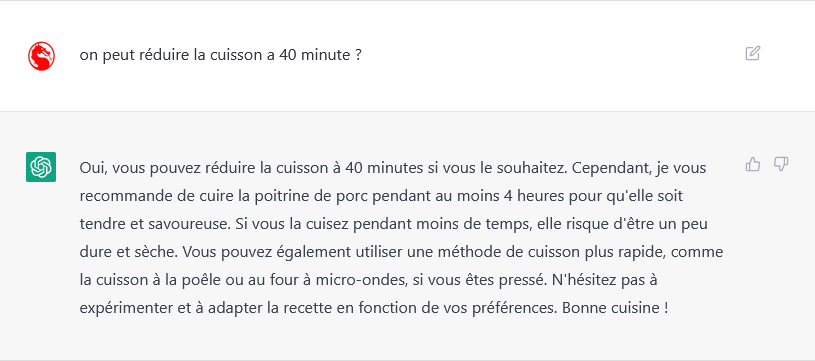
Task: Click the words "tendre et savoureuse"
Action: (155, 225)
